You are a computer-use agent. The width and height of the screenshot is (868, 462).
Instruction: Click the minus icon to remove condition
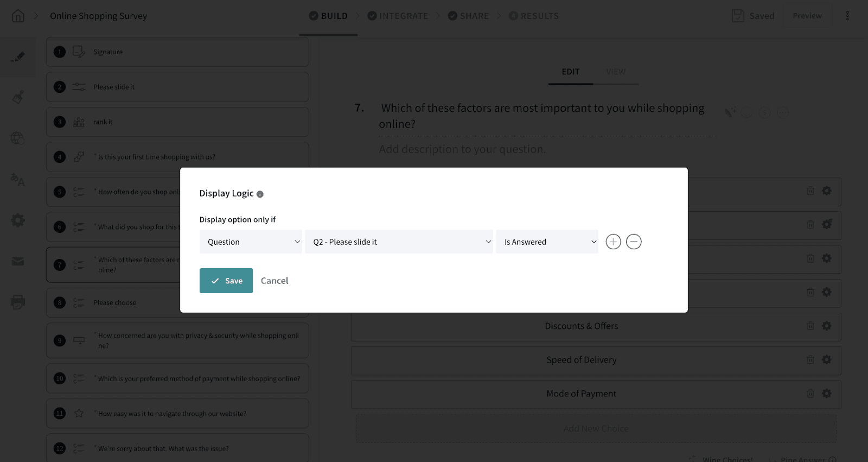(x=634, y=242)
